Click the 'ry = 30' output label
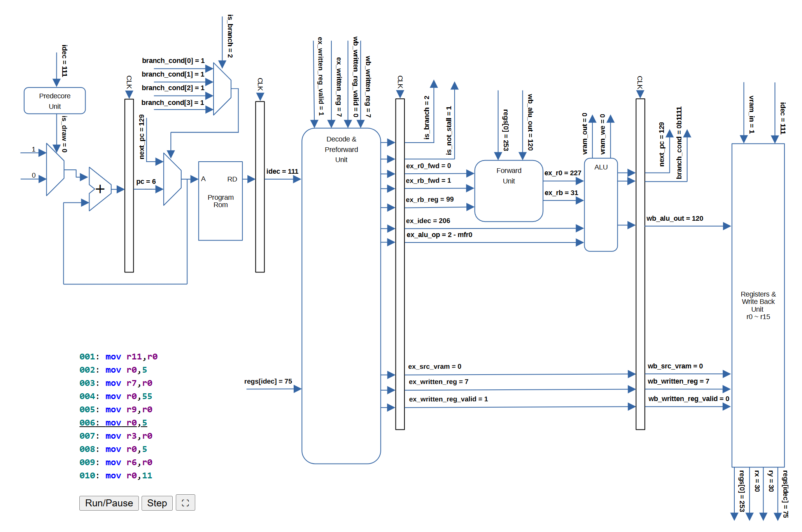The width and height of the screenshot is (802, 532). click(771, 481)
